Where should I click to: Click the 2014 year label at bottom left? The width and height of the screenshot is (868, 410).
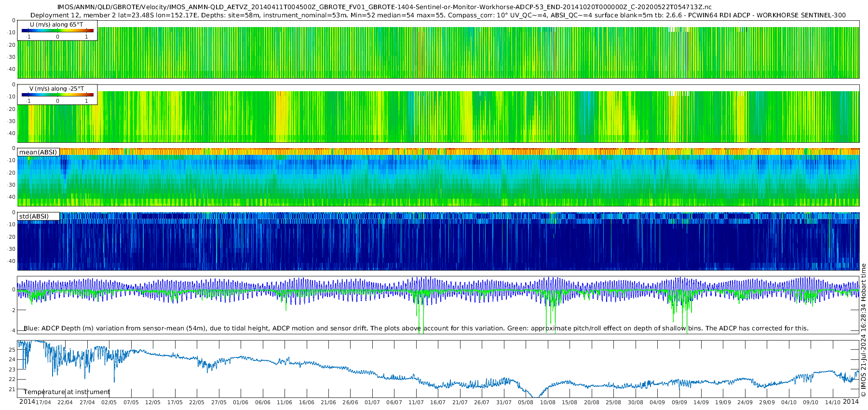point(27,402)
